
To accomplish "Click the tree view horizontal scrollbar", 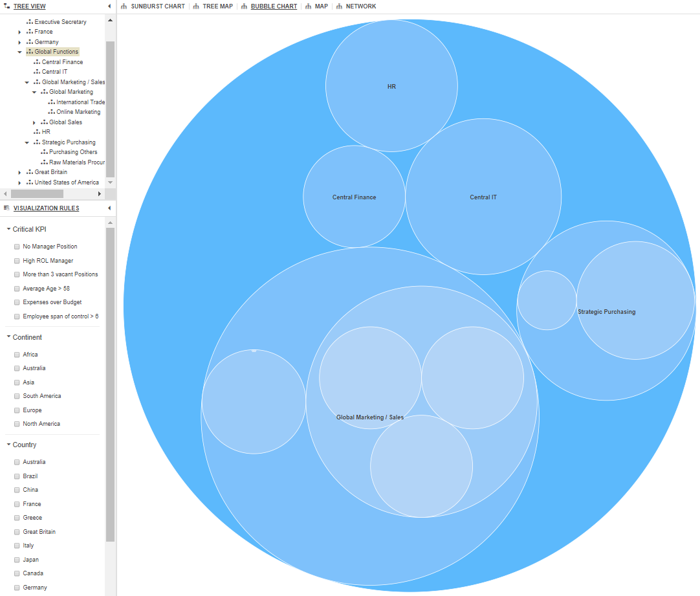I will [x=37, y=193].
